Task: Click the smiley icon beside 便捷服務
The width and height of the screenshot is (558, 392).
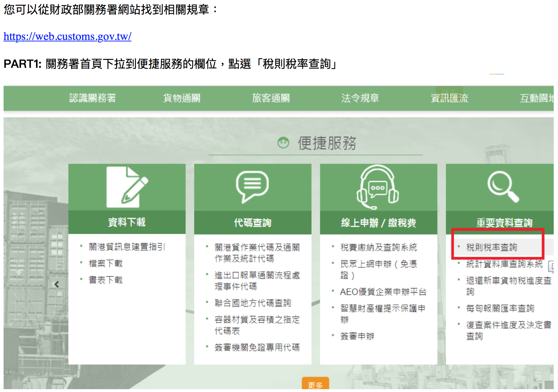Action: click(283, 143)
